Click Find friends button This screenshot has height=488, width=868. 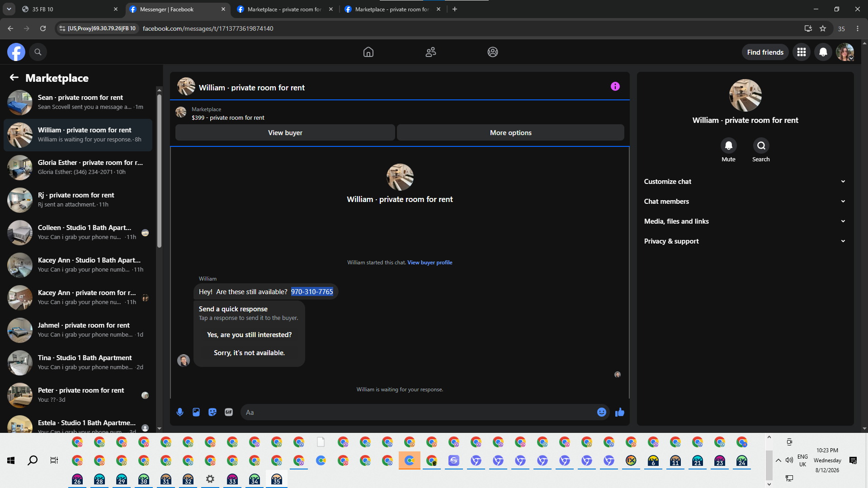765,52
